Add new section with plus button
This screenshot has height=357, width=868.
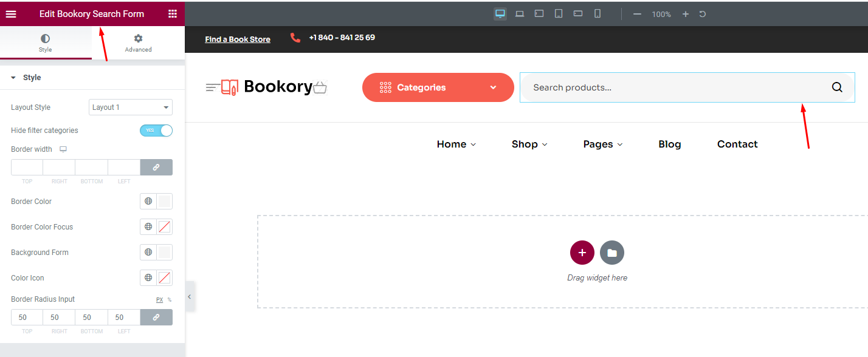582,253
